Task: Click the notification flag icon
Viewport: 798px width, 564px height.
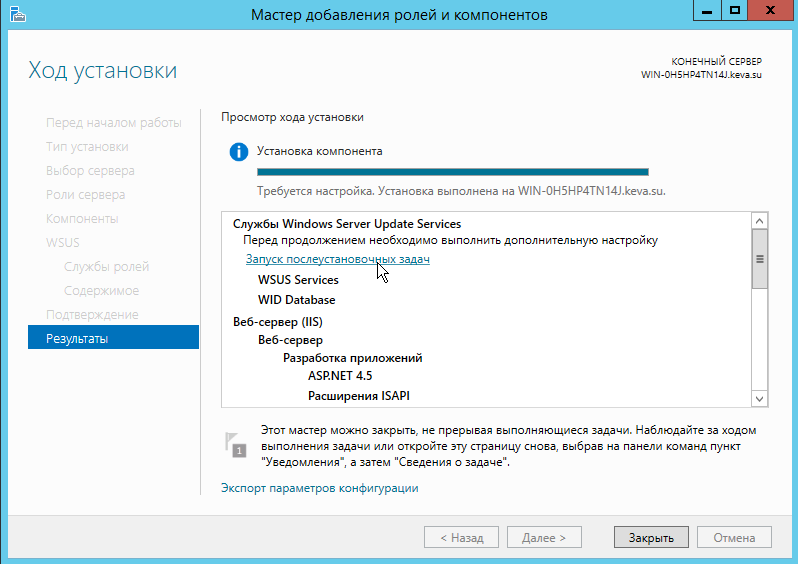Action: click(236, 444)
